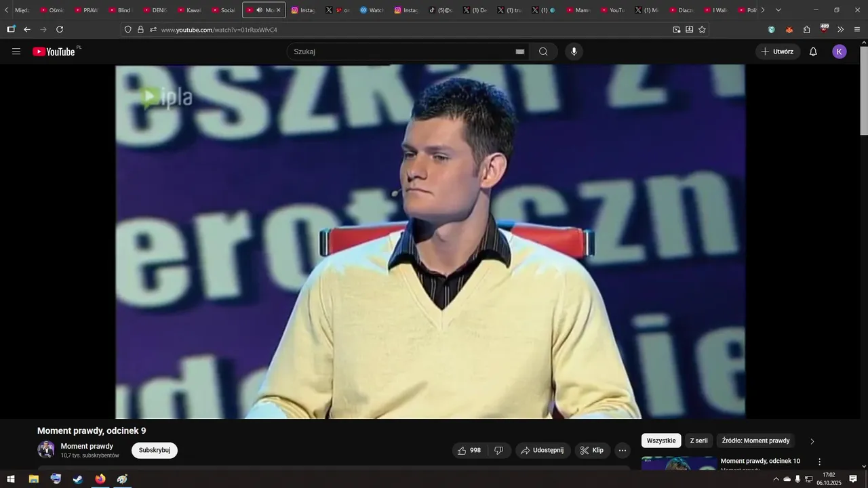This screenshot has height=488, width=868.
Task: Open Moment prawdy, odcinek 10 video title
Action: click(760, 461)
